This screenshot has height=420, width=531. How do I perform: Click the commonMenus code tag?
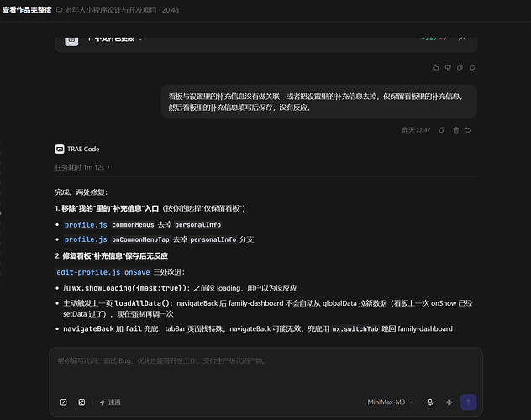[x=133, y=225]
